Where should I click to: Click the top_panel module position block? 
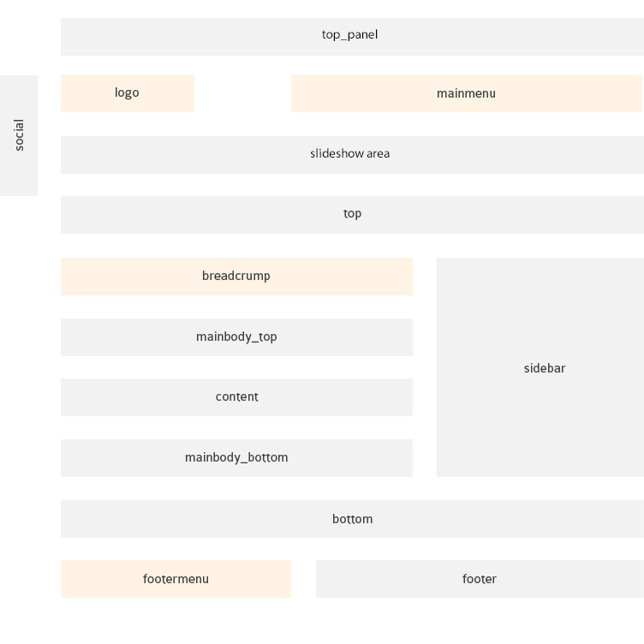click(x=352, y=37)
